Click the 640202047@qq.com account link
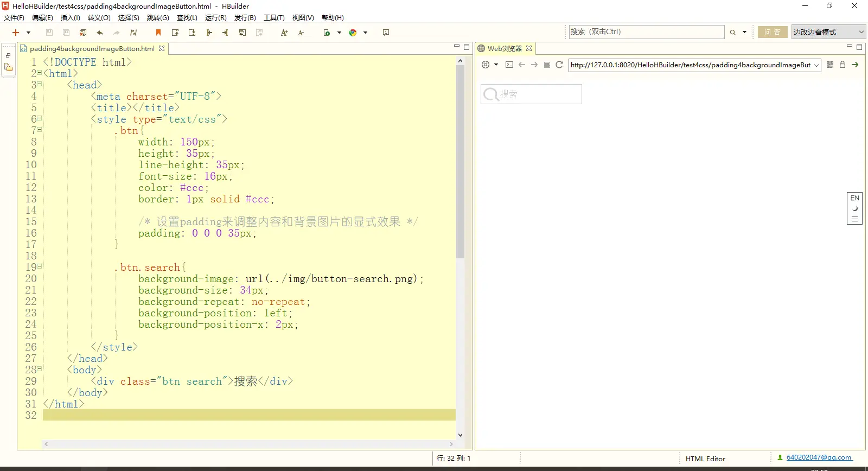 tap(819, 457)
